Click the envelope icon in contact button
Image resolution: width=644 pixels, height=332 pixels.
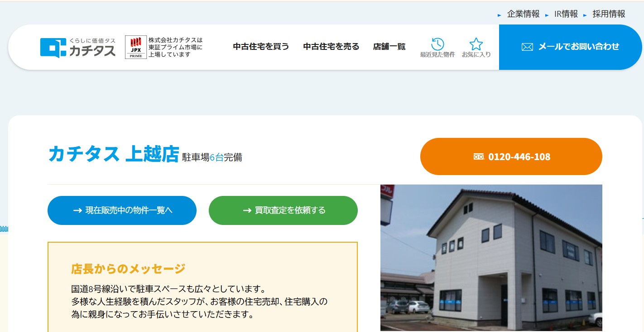(x=527, y=47)
